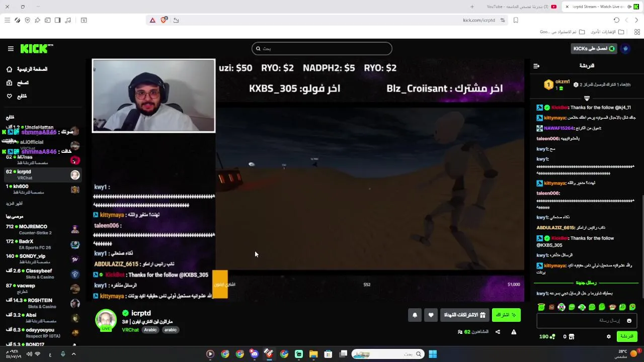
Task: Expand the chat leaderboard chevron
Action: (x=587, y=98)
